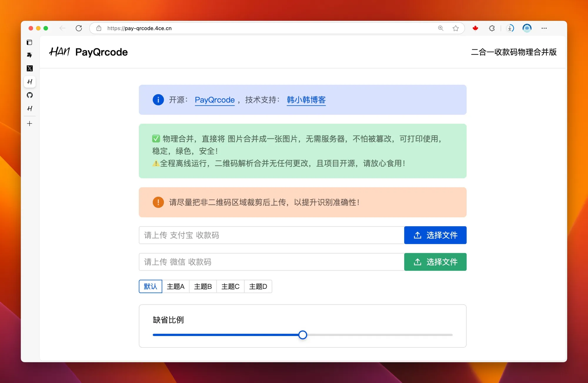
Task: Click the browser reload icon
Action: coord(79,28)
